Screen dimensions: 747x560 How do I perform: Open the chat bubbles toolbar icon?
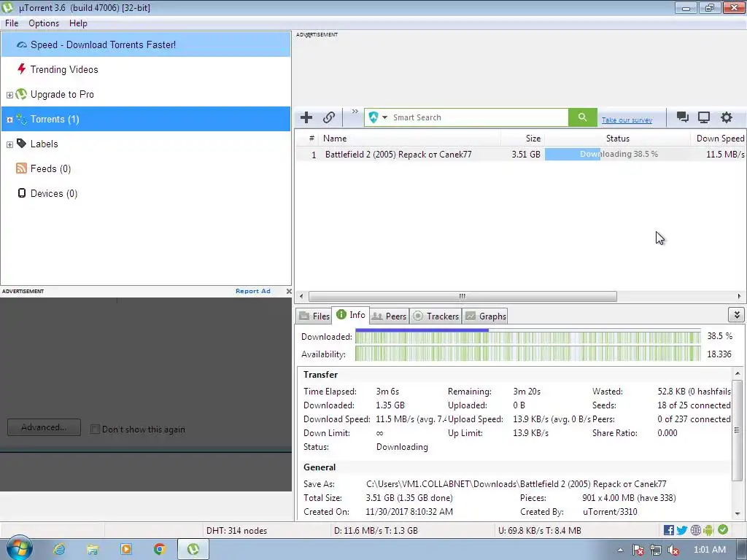click(x=682, y=117)
